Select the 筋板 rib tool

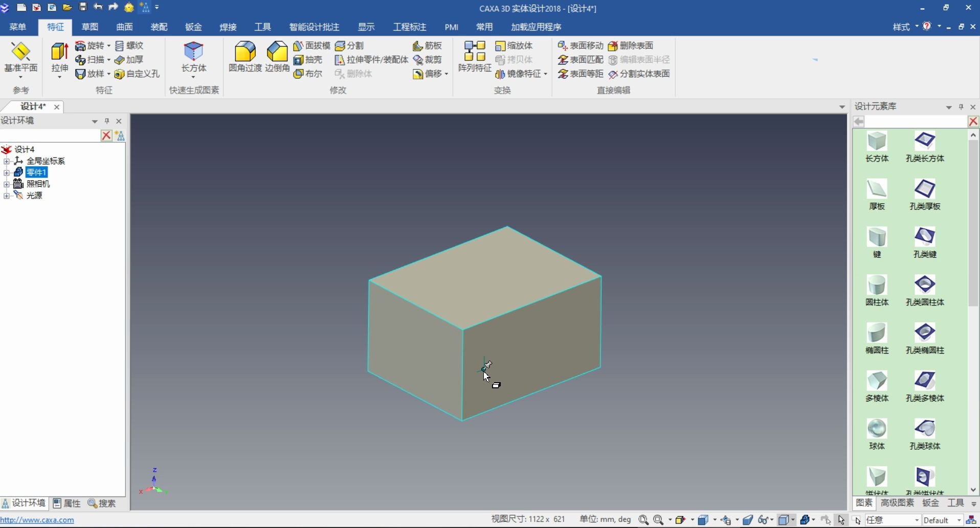point(427,46)
